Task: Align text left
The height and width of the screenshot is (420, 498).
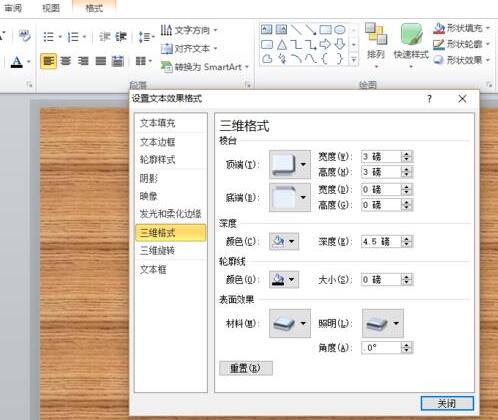Action: pos(48,61)
